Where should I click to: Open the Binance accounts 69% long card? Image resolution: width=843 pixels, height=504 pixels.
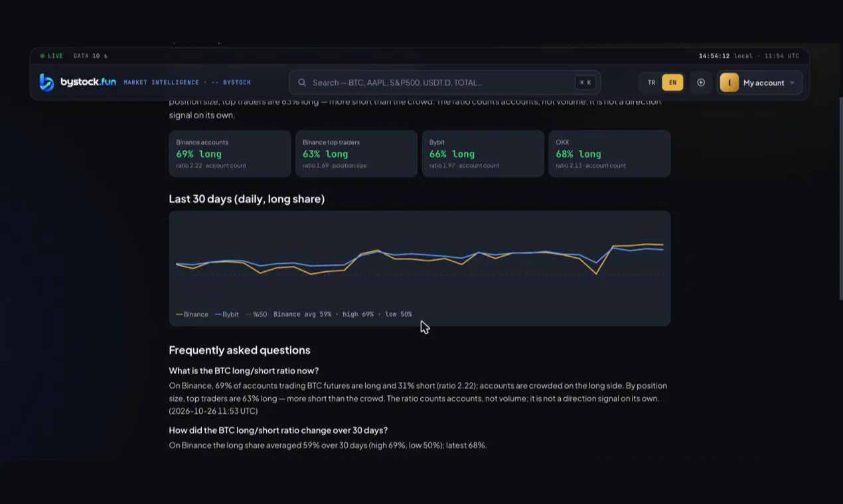click(x=230, y=154)
